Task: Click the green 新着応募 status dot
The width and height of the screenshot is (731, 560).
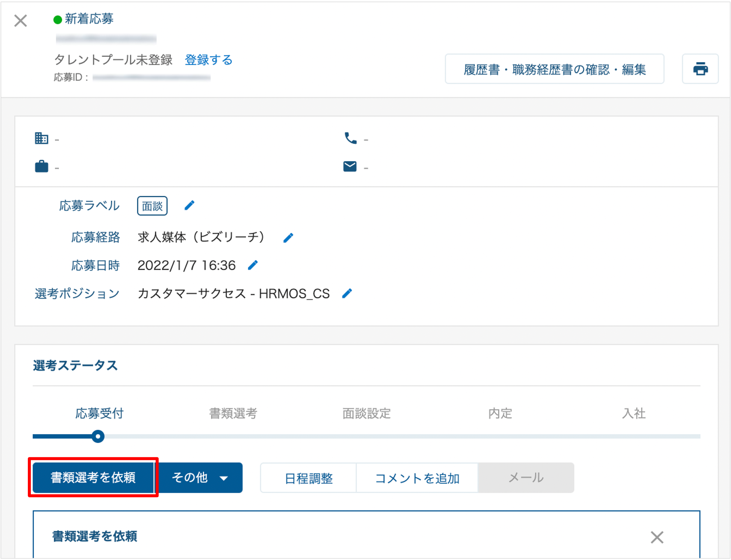Action: (x=58, y=20)
